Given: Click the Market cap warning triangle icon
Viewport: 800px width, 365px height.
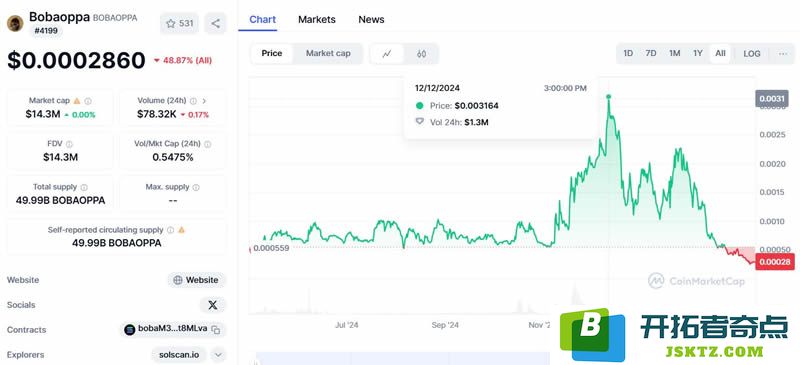Looking at the screenshot, I should pyautogui.click(x=77, y=101).
